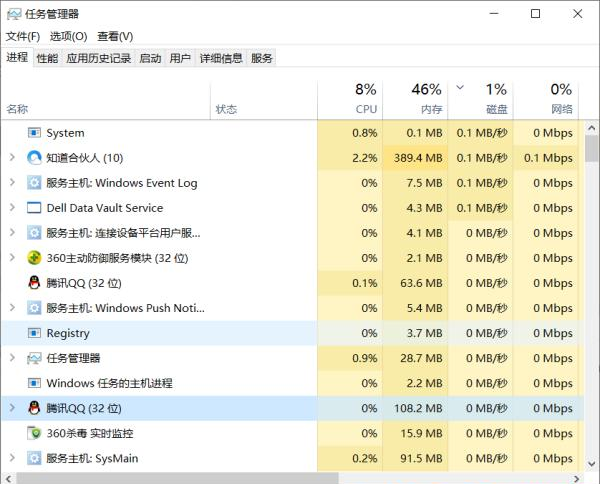Viewport: 600px width, 484px height.
Task: Open the 查看(V) menu
Action: [x=115, y=36]
